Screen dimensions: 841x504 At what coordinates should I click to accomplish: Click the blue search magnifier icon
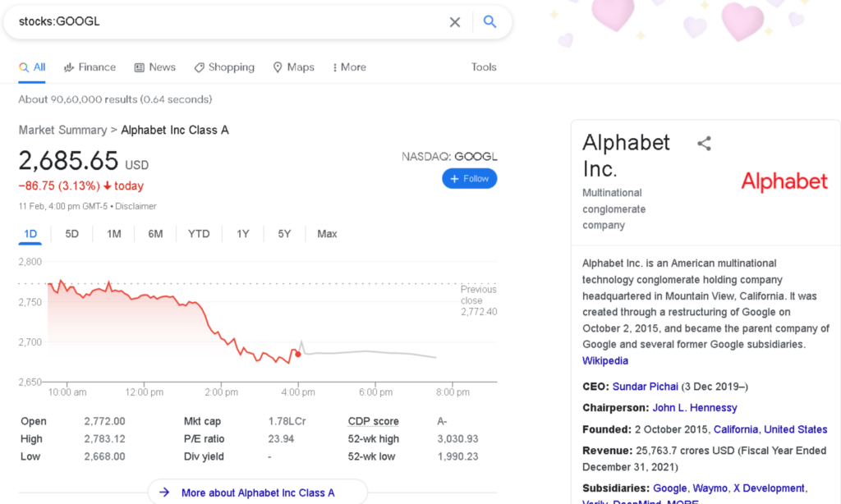tap(490, 22)
